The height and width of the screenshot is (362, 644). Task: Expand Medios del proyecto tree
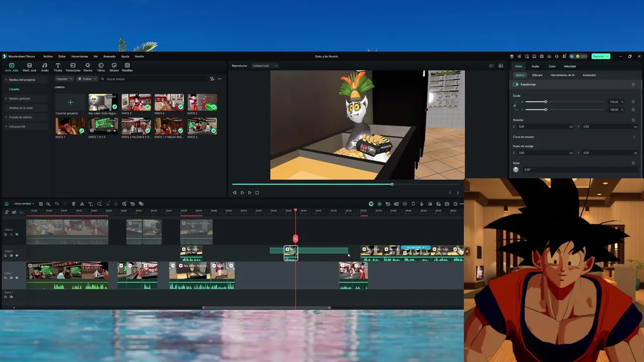(x=6, y=80)
